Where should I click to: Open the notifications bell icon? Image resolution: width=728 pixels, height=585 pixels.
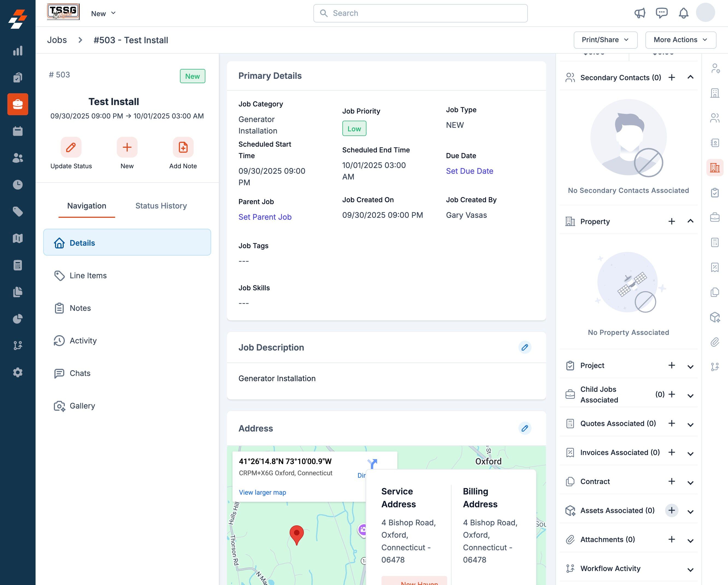pos(683,13)
